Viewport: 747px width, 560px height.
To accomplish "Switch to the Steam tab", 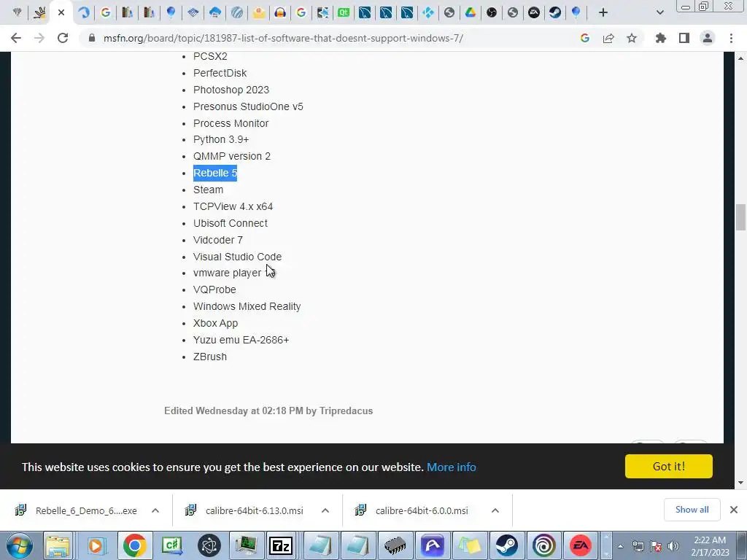I will click(555, 12).
